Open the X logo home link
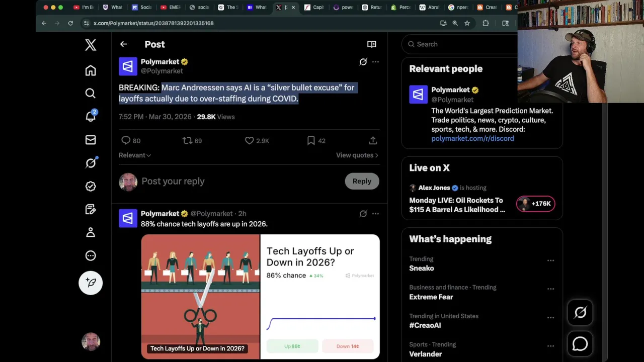The height and width of the screenshot is (362, 644). (x=91, y=45)
